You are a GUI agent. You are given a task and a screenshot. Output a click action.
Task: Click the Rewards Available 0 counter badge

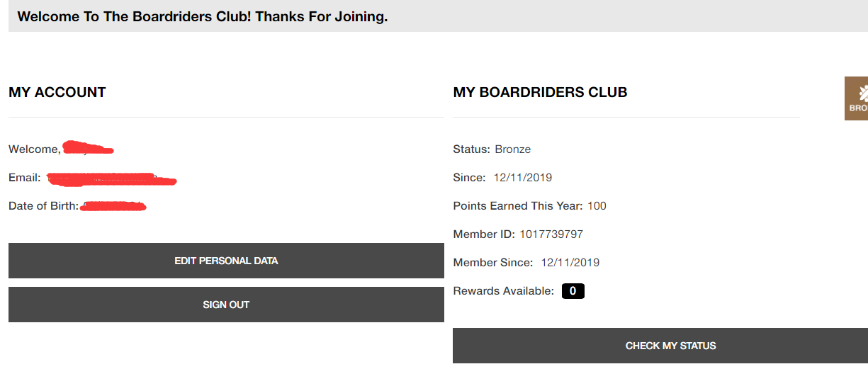[573, 291]
